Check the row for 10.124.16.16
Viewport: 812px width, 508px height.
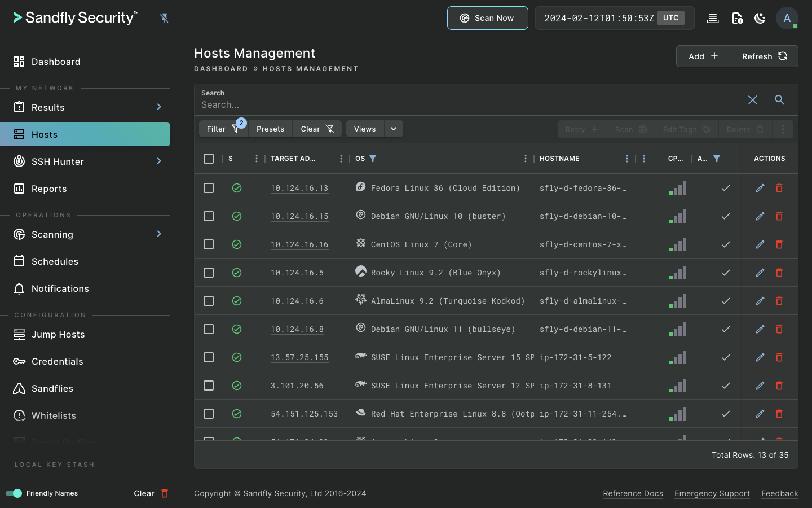(x=209, y=244)
